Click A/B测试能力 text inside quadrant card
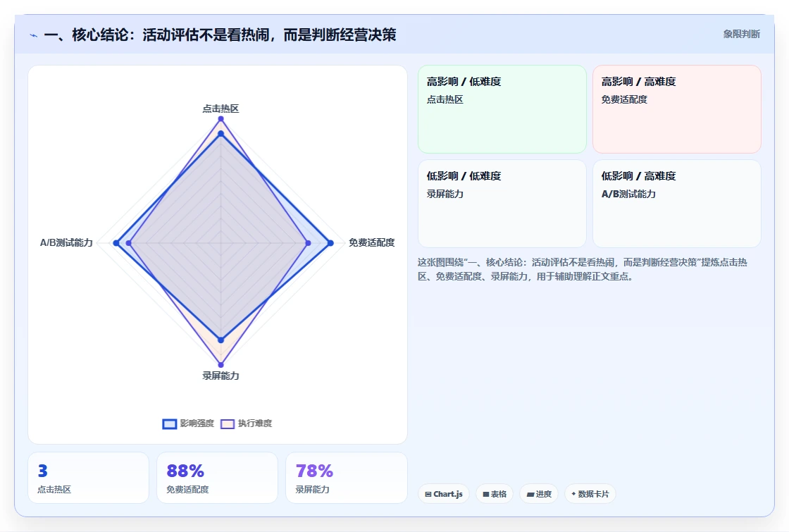Screen dimensions: 789x532 [x=628, y=194]
